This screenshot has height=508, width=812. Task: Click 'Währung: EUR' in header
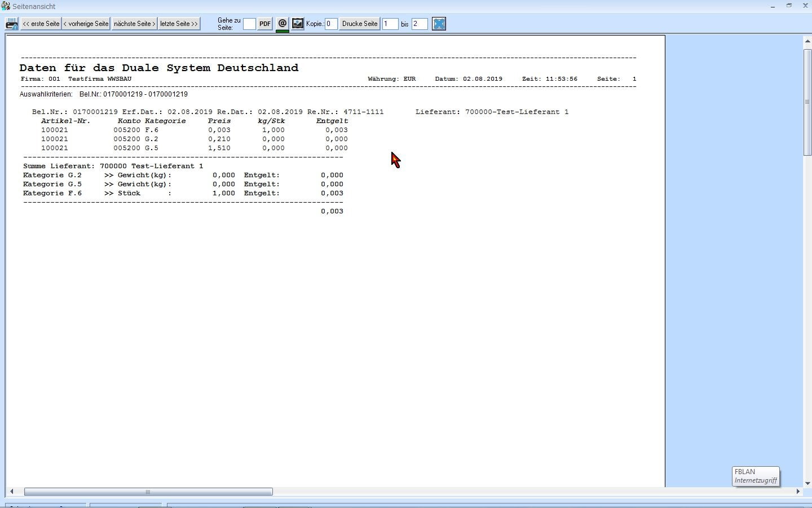tap(392, 79)
